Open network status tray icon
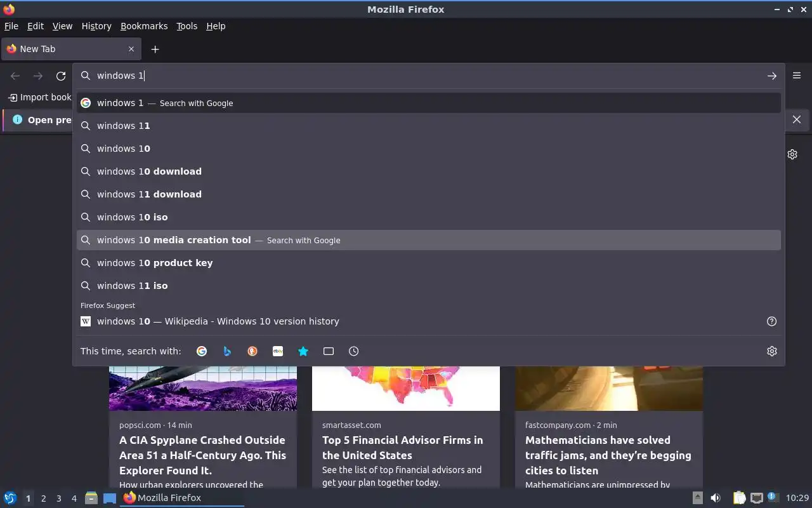Viewport: 812px width, 508px height. [x=756, y=498]
